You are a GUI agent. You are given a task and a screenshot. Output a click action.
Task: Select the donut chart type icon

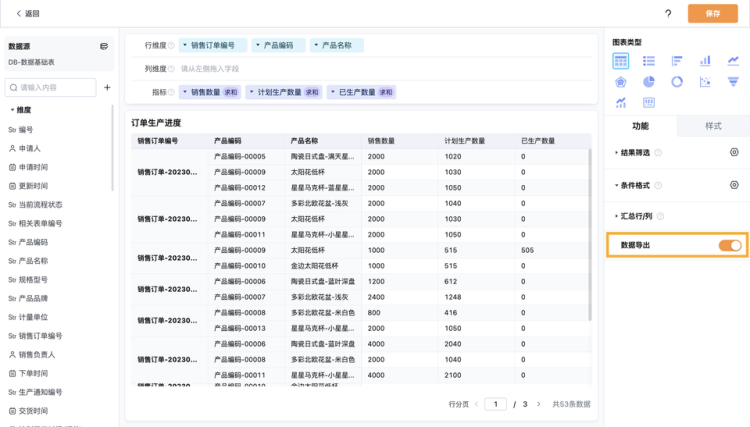(677, 82)
